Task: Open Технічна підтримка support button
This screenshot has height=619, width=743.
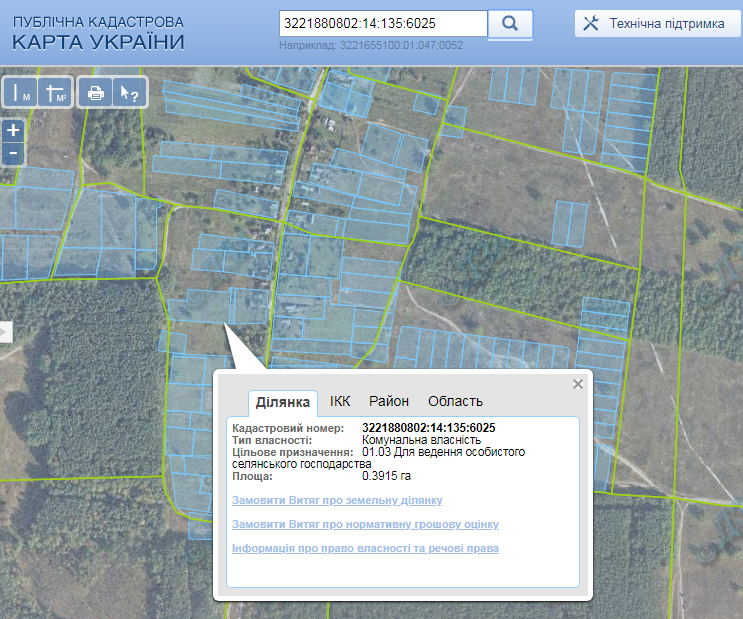Action: coord(657,24)
